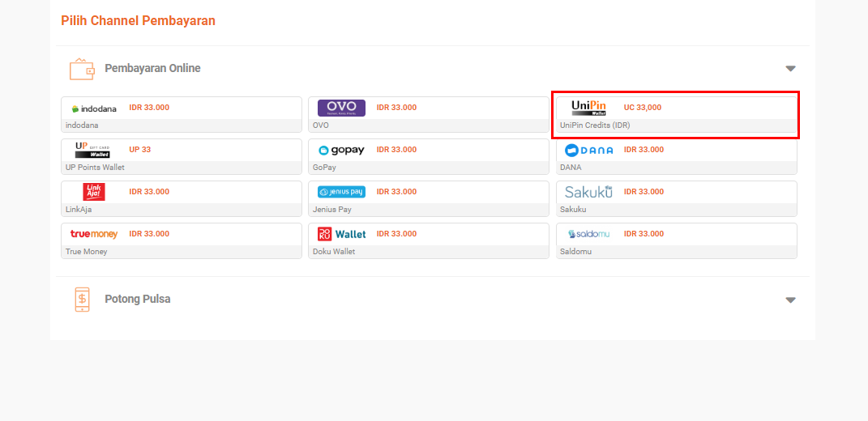Click the saldomu logo

(x=588, y=234)
